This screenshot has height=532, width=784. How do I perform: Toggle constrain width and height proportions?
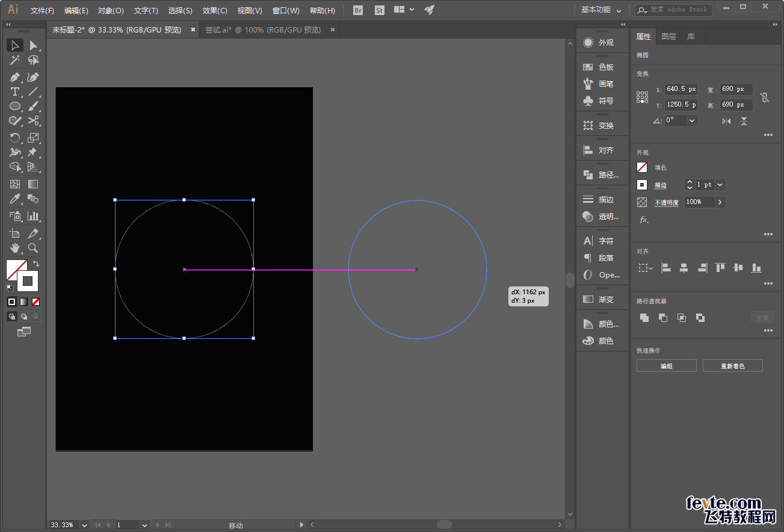[765, 97]
